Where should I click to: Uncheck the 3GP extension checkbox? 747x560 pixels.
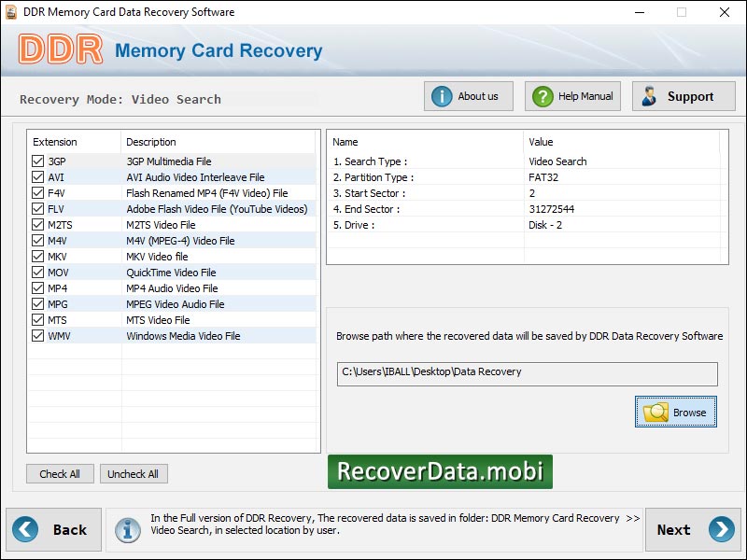(x=39, y=160)
